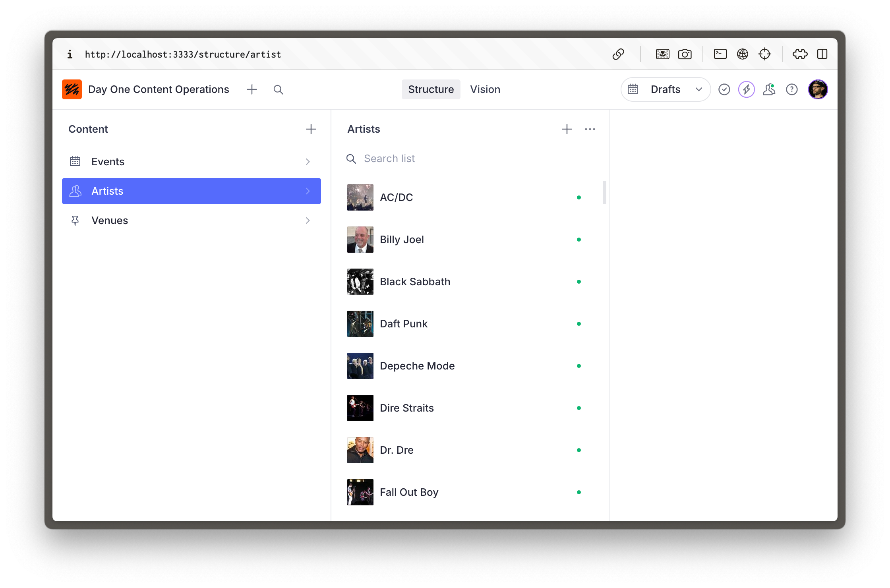Viewport: 890px width, 588px height.
Task: Open the Fall Out Boy artist document
Action: tap(470, 492)
